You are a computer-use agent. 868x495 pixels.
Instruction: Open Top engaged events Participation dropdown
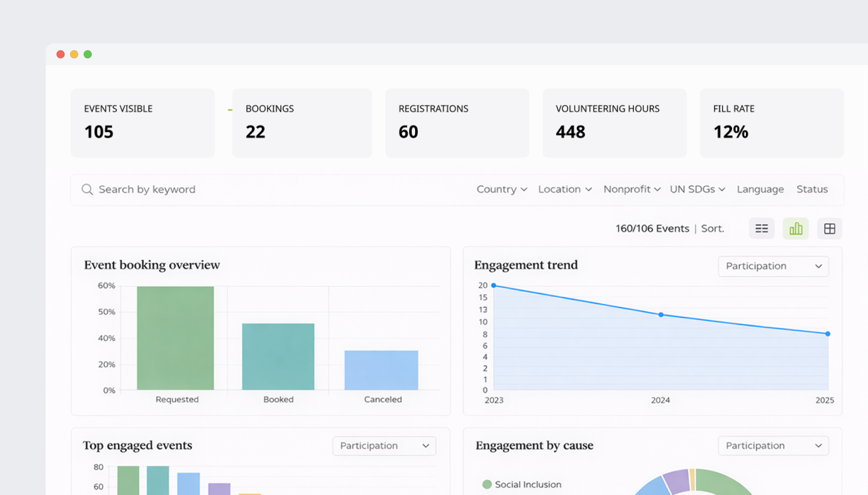384,446
